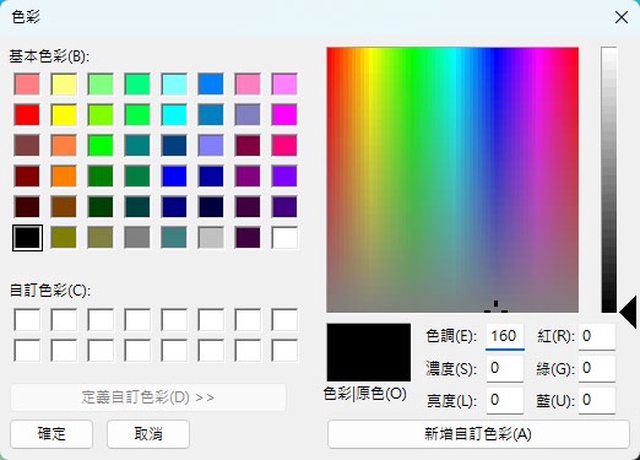Choose the olive swatch in bottom row
The width and height of the screenshot is (640, 460).
(64, 238)
